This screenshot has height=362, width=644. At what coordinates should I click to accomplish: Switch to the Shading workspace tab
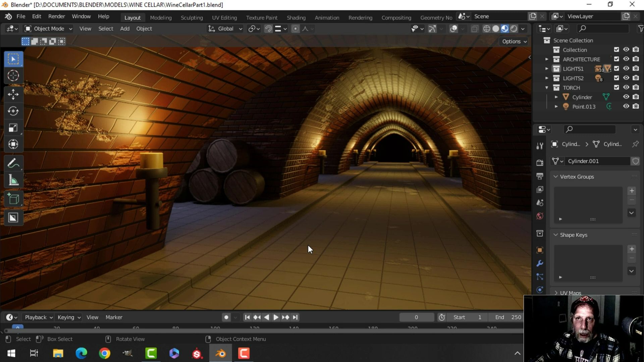click(x=296, y=18)
